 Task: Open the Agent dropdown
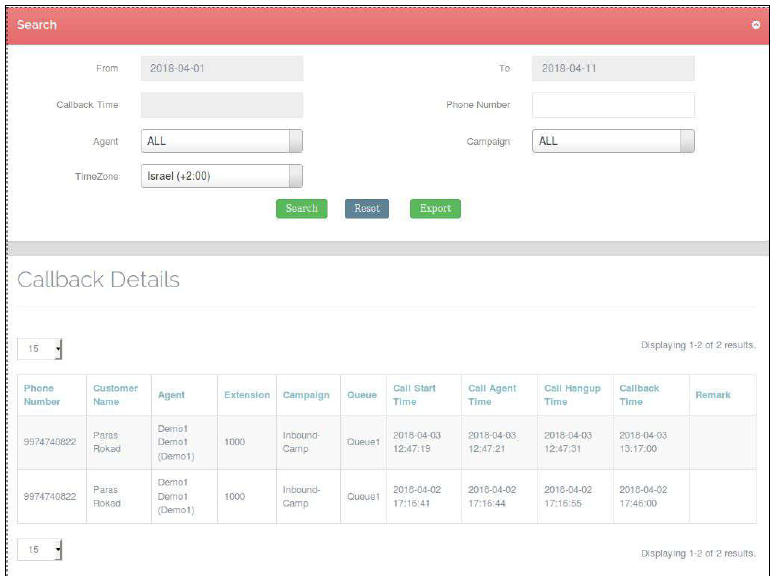pyautogui.click(x=221, y=141)
